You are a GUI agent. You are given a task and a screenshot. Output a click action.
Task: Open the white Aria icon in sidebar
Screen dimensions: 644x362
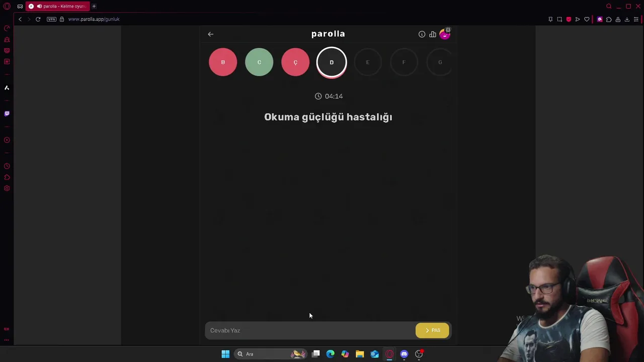point(7,88)
